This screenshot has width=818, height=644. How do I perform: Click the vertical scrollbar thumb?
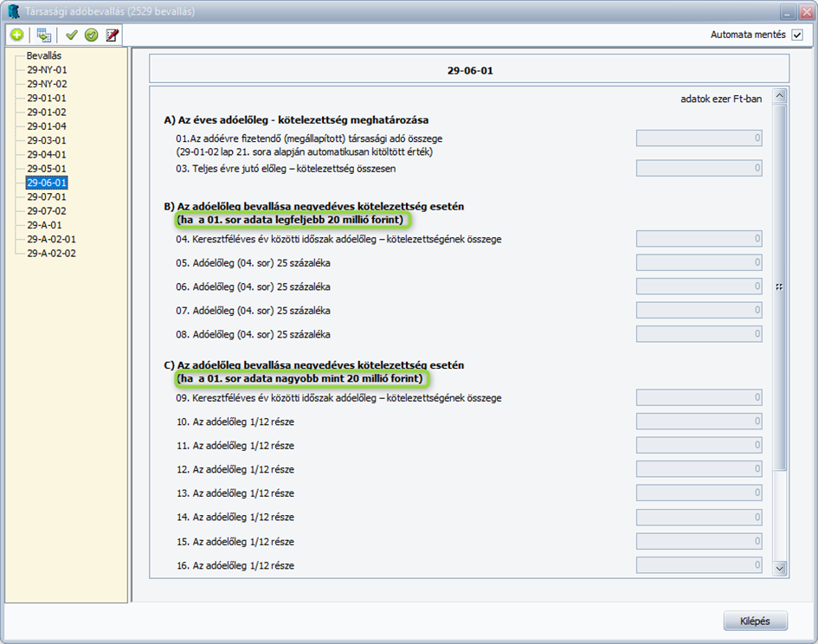tap(780, 287)
